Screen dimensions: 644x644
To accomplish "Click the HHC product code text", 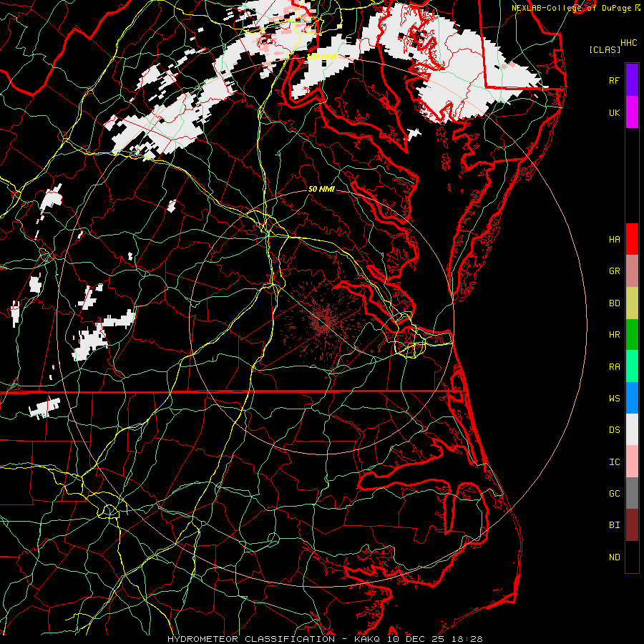I will coord(628,43).
